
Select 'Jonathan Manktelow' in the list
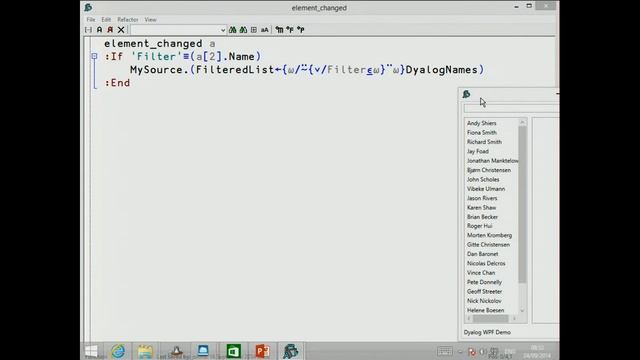click(x=492, y=161)
